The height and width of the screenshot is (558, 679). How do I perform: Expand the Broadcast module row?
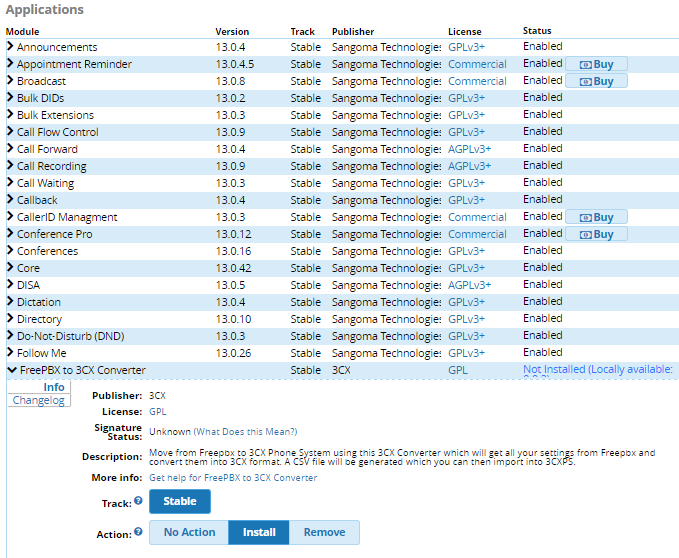(10, 81)
